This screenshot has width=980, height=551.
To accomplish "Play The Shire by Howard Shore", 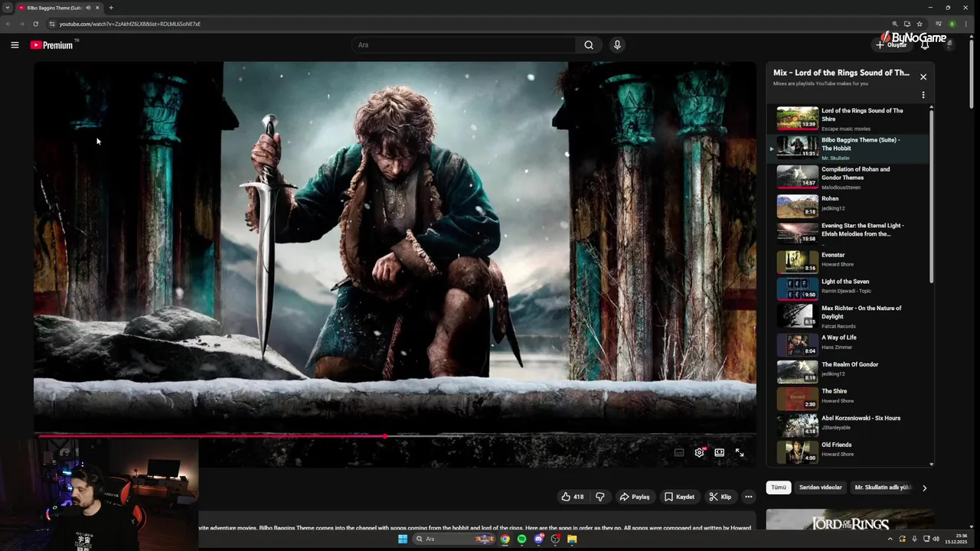I will [x=849, y=398].
